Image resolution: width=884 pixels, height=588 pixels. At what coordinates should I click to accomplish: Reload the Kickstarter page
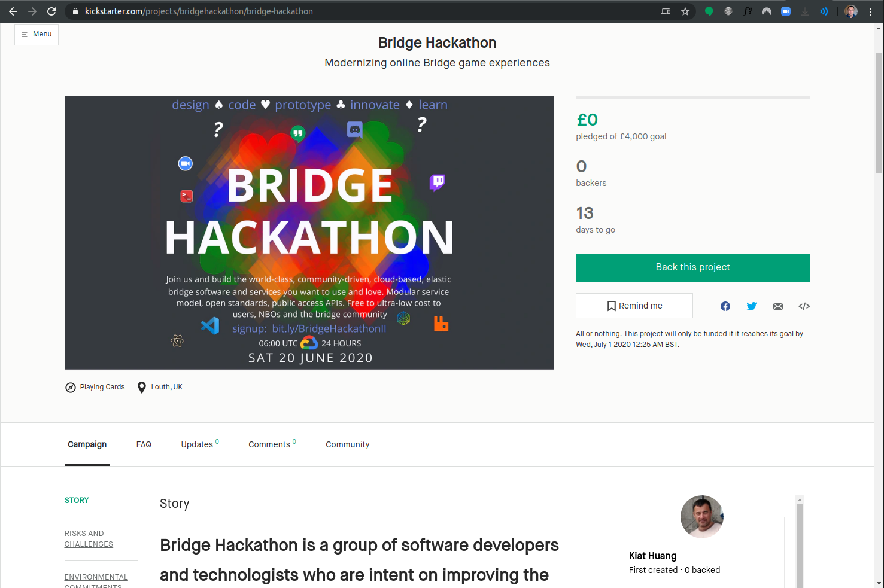51,11
